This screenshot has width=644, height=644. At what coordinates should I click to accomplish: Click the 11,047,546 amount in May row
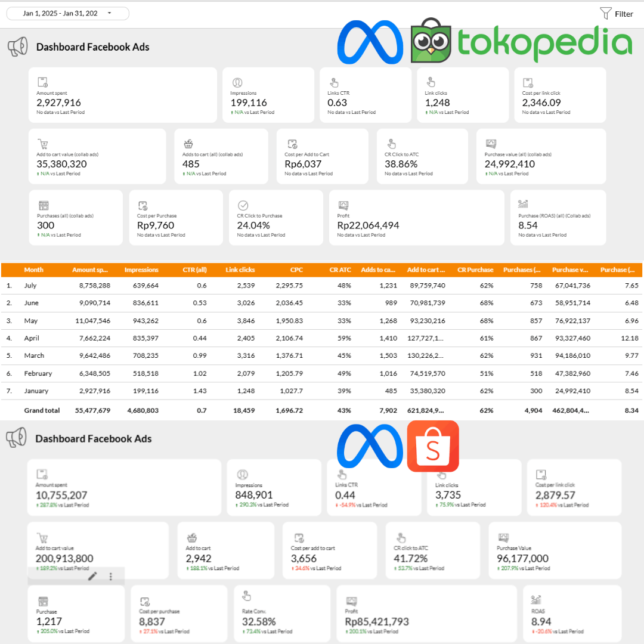click(93, 321)
